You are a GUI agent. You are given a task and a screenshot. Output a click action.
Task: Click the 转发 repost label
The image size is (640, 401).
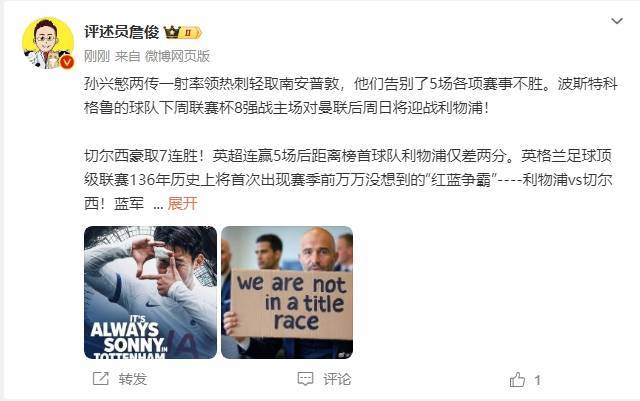133,379
